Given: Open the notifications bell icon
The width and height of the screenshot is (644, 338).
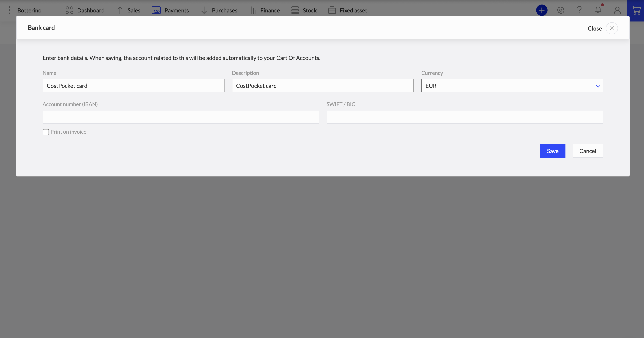Looking at the screenshot, I should tap(598, 10).
